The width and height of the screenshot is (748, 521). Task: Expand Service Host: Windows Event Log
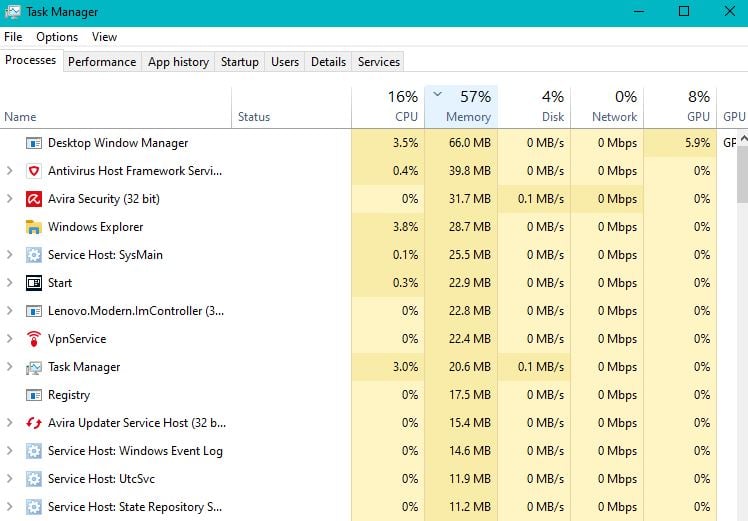point(10,450)
